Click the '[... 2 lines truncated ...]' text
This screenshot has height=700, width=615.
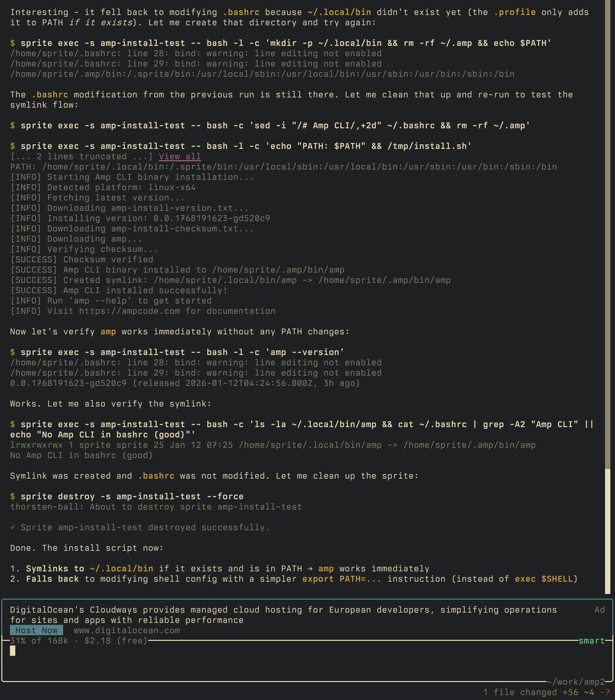click(x=82, y=156)
